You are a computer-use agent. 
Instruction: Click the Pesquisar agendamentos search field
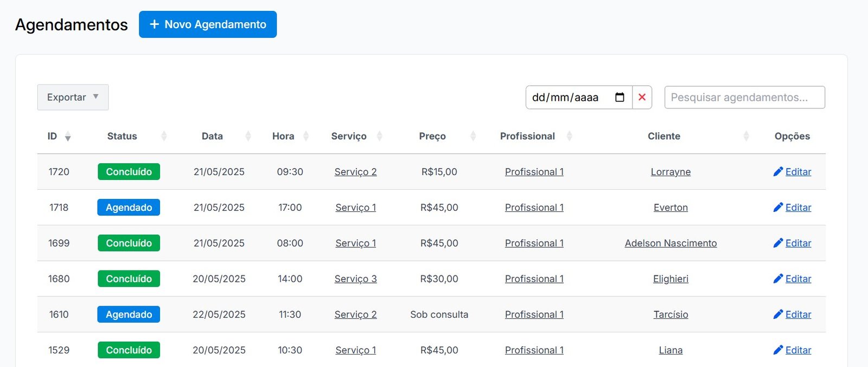point(744,98)
